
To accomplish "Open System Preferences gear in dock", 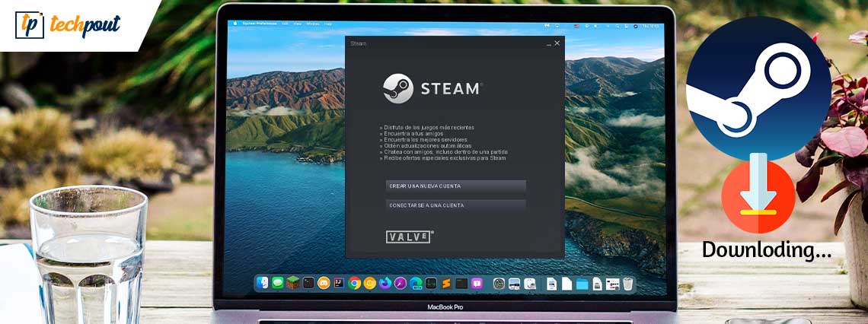I will coord(499,283).
